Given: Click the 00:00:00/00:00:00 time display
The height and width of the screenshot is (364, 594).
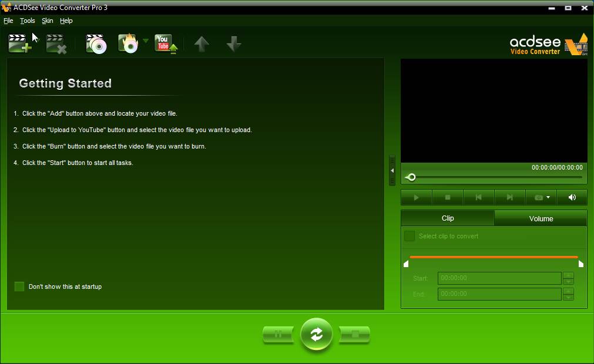Looking at the screenshot, I should pos(557,167).
